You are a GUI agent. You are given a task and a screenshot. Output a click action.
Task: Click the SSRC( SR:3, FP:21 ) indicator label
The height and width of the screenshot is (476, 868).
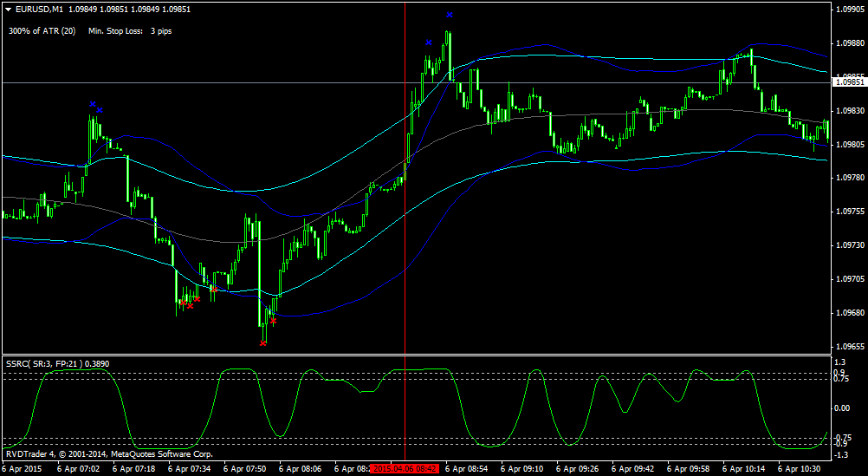(x=57, y=363)
